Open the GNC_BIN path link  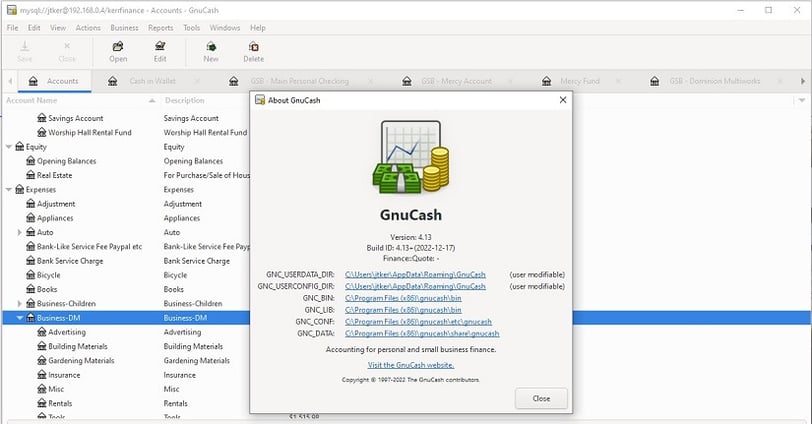coord(403,298)
